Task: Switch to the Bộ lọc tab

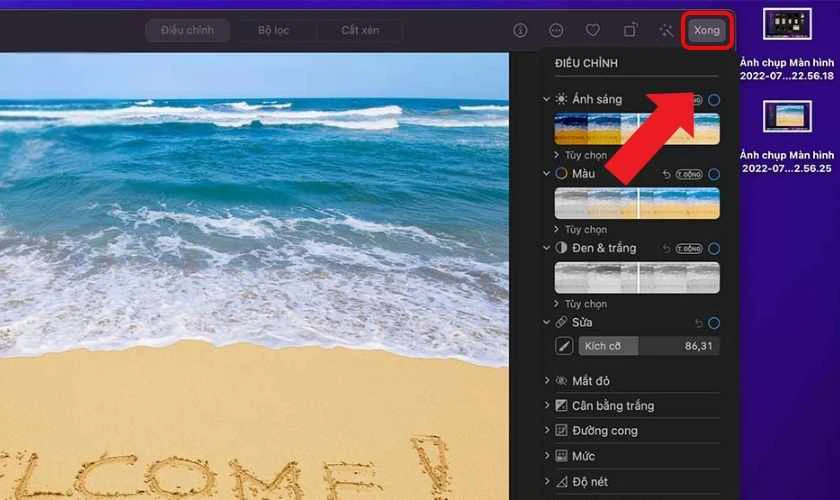Action: coord(273,30)
